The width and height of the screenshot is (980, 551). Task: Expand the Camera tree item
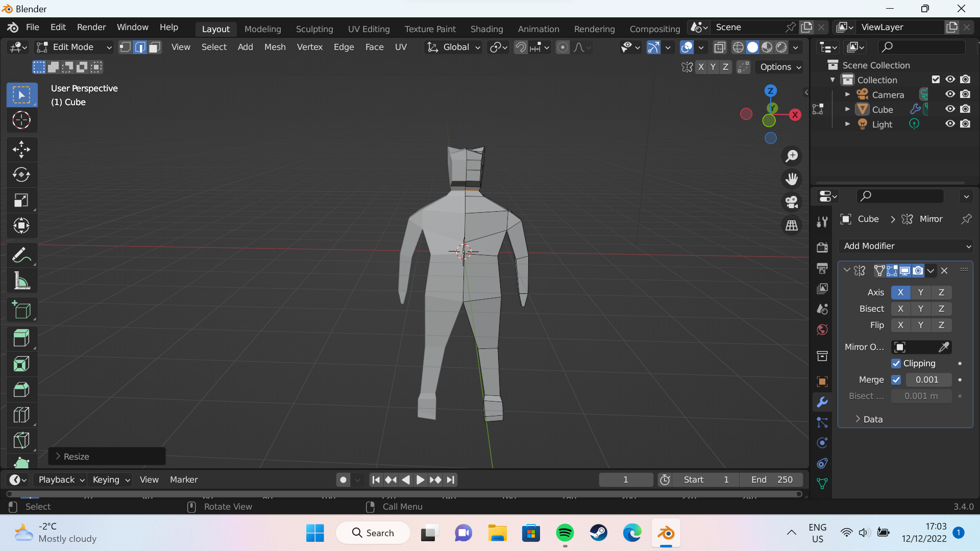point(847,94)
